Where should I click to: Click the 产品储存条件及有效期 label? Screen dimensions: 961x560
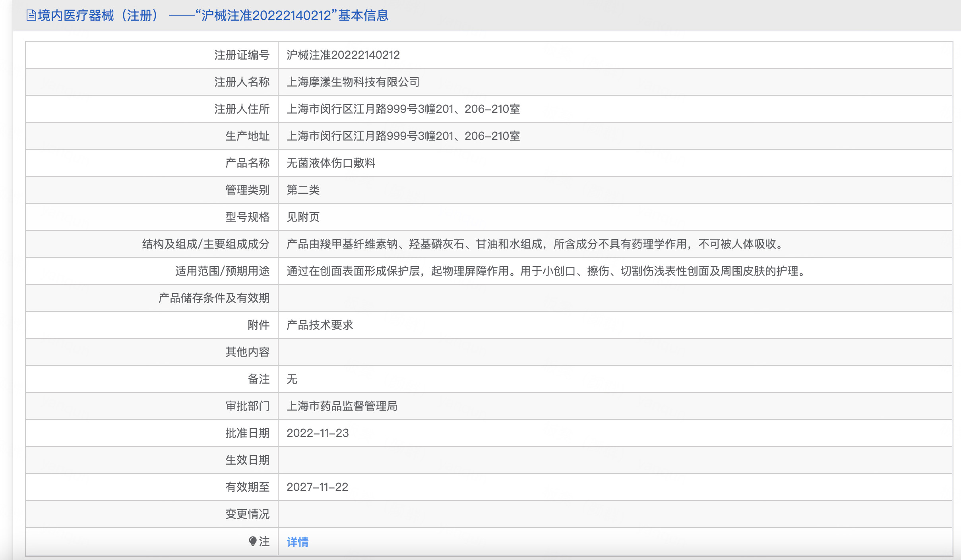point(214,298)
